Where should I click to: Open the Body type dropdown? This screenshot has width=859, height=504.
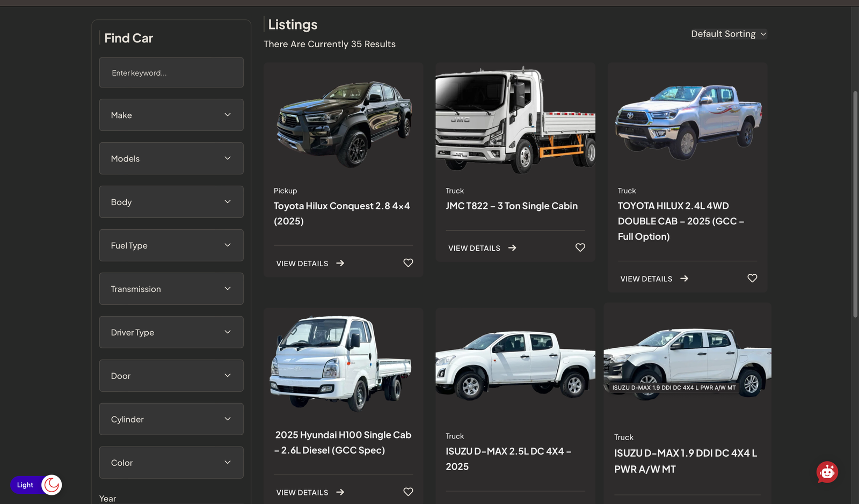tap(171, 202)
